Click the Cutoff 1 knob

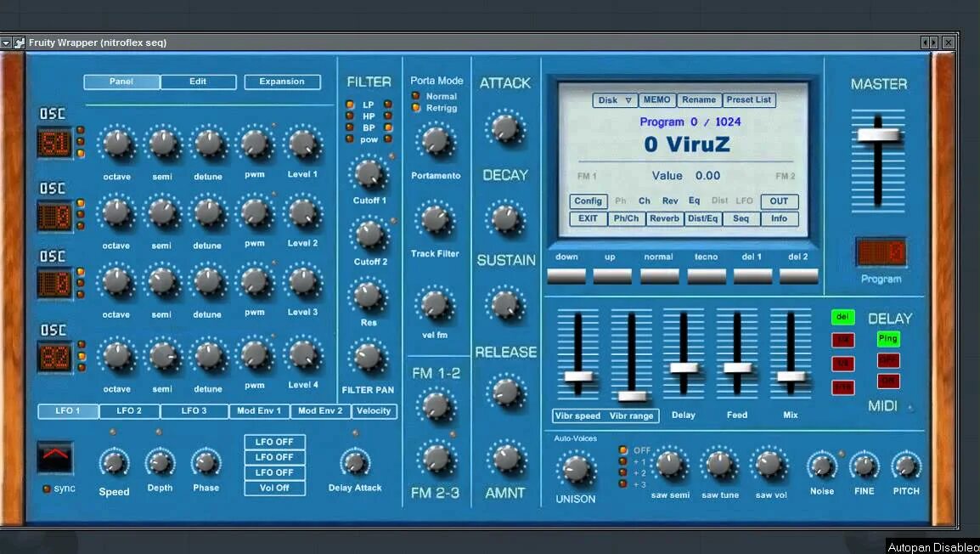click(368, 173)
